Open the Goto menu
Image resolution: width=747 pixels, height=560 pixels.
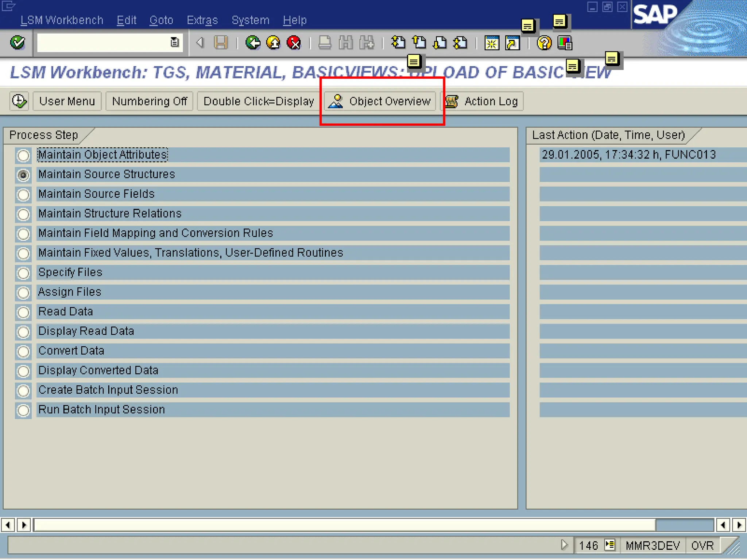coord(161,20)
